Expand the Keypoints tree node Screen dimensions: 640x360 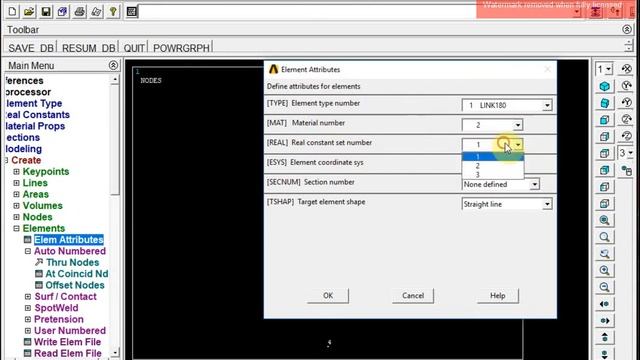pos(16,172)
